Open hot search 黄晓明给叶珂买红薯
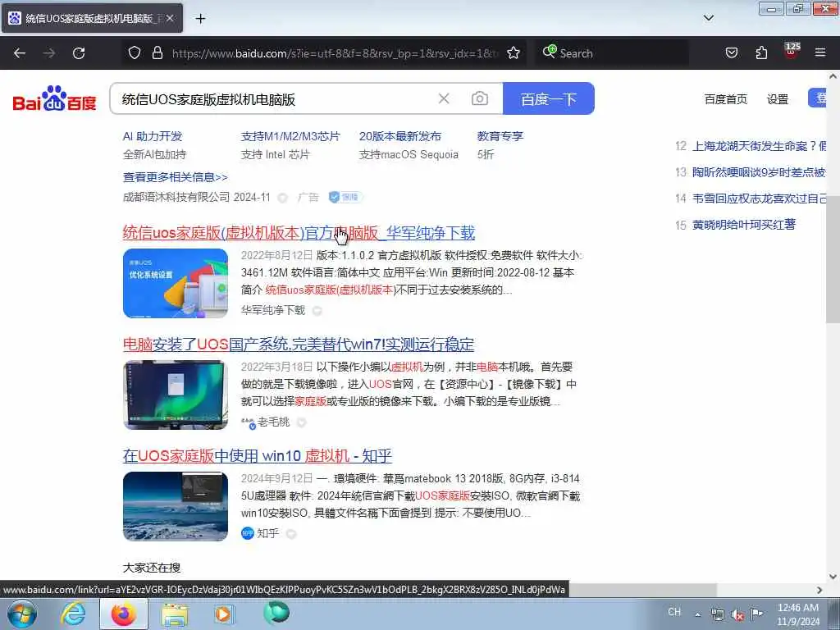840x630 pixels. [x=743, y=225]
